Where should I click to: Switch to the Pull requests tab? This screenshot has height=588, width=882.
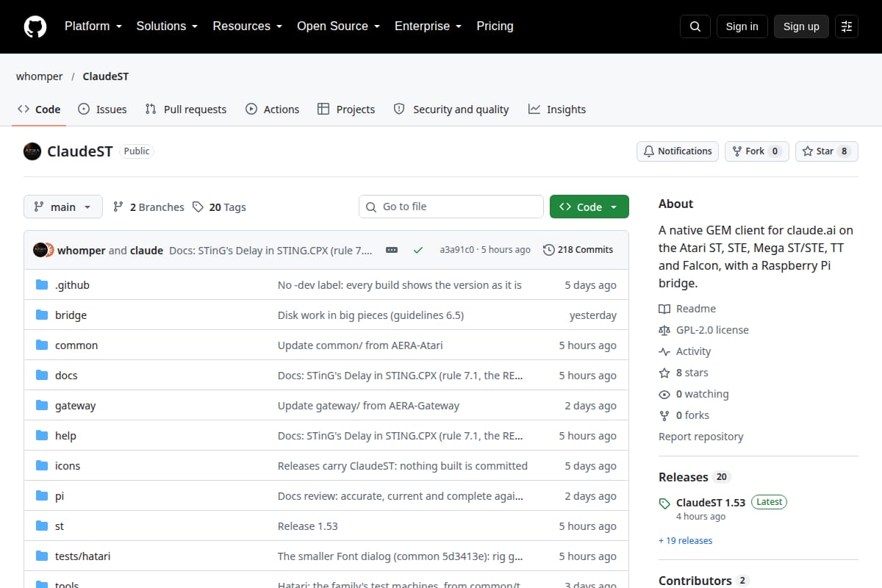click(x=186, y=110)
